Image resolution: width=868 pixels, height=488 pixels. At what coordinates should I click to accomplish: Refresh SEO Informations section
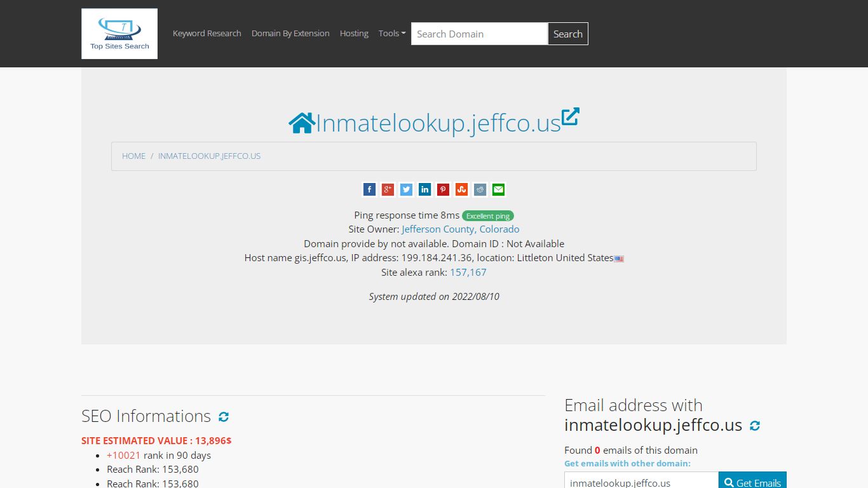pyautogui.click(x=224, y=417)
